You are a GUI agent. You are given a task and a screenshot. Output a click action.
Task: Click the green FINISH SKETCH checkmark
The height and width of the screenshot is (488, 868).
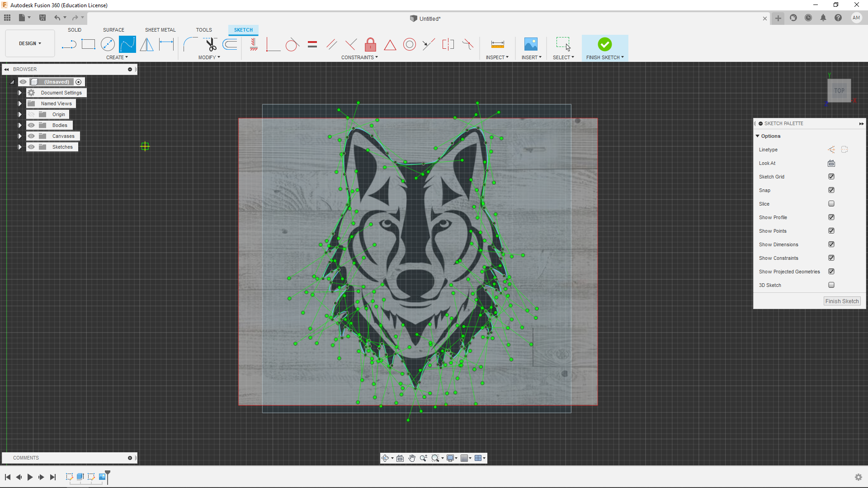point(604,44)
